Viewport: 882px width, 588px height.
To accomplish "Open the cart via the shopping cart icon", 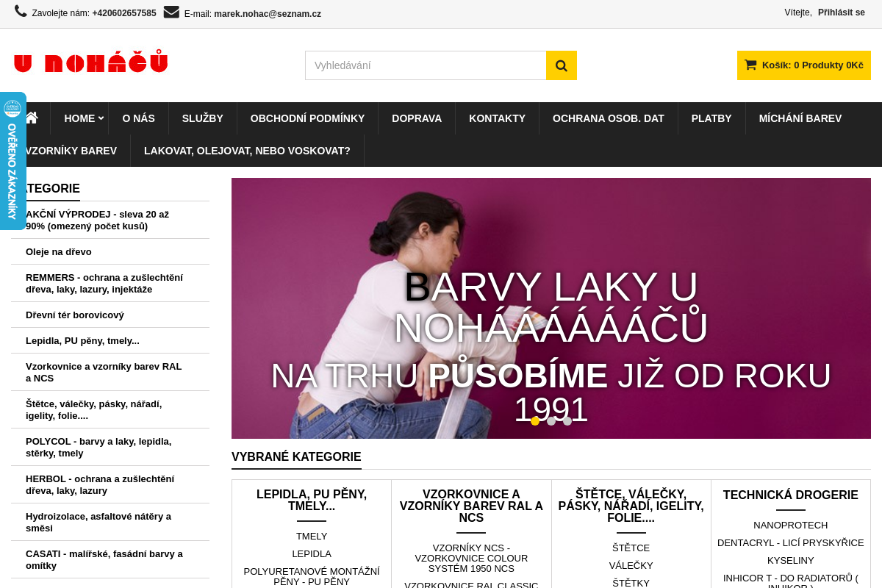I will [x=750, y=65].
